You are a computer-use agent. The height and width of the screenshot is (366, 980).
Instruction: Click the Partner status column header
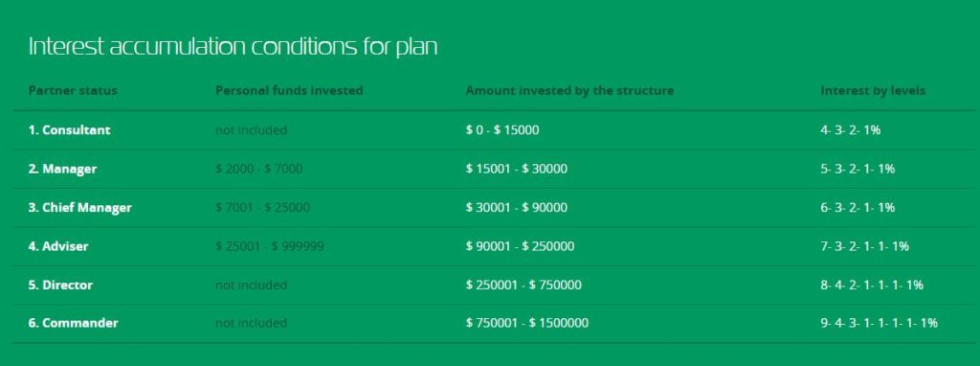tap(73, 91)
